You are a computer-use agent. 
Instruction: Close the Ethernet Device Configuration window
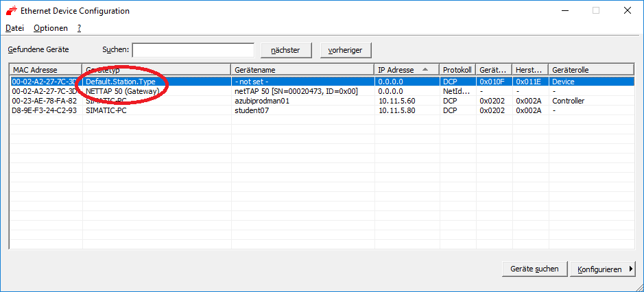coord(627,11)
